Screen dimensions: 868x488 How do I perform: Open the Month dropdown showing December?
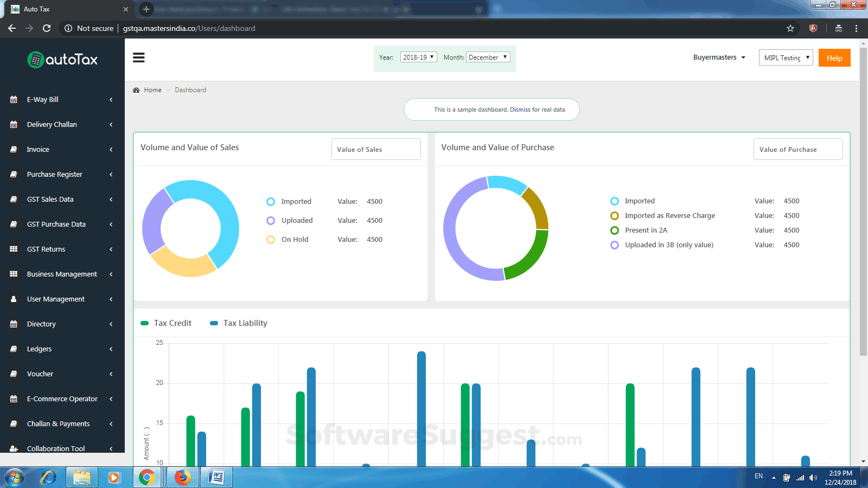[488, 57]
